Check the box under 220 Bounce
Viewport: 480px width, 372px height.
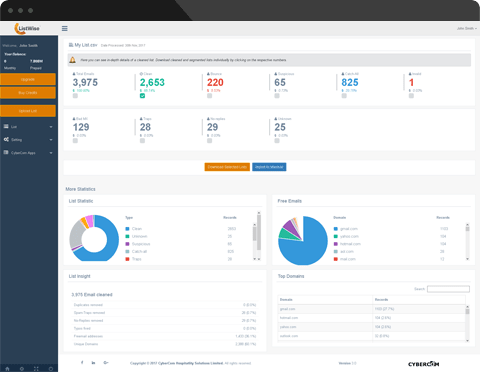coord(209,96)
